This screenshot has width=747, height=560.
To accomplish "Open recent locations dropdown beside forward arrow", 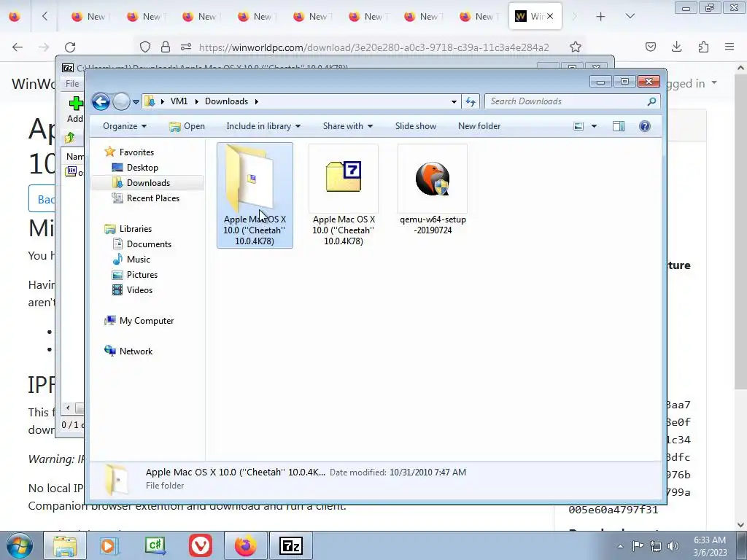I will click(x=136, y=101).
